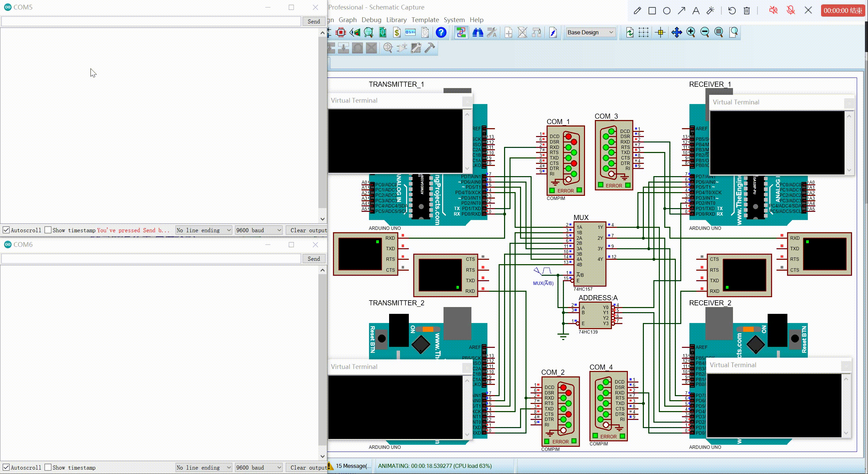The height and width of the screenshot is (474, 868).
Task: Open COM6 line ending dropdown
Action: click(x=203, y=468)
